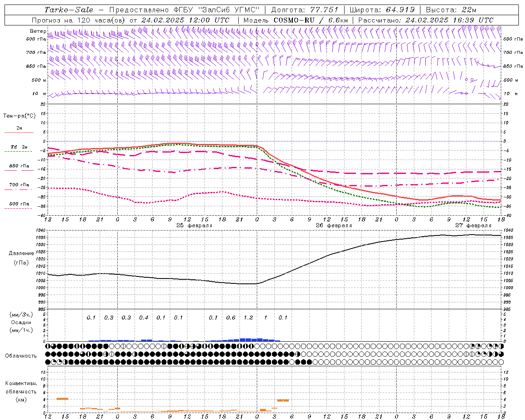This screenshot has width=525, height=420.
Task: Select the Td 2м dew point legend
Action: point(19,149)
